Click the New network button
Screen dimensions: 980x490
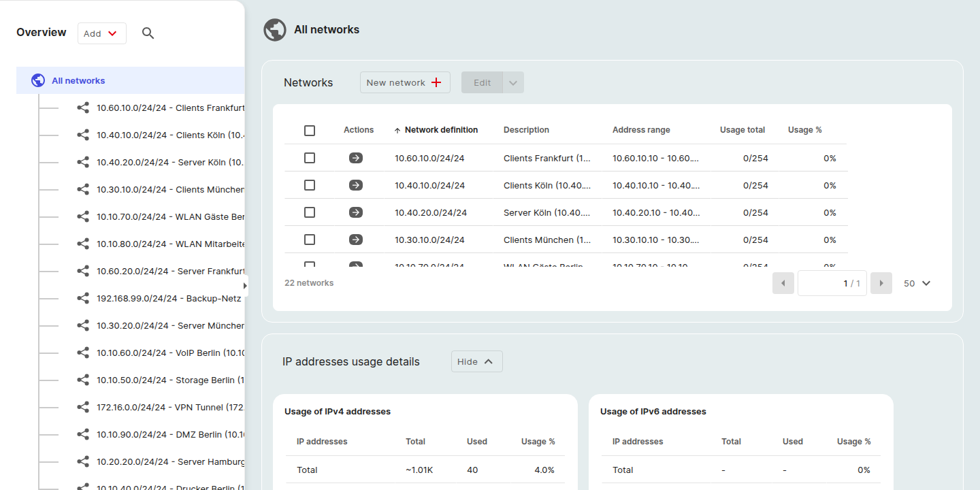(x=405, y=82)
